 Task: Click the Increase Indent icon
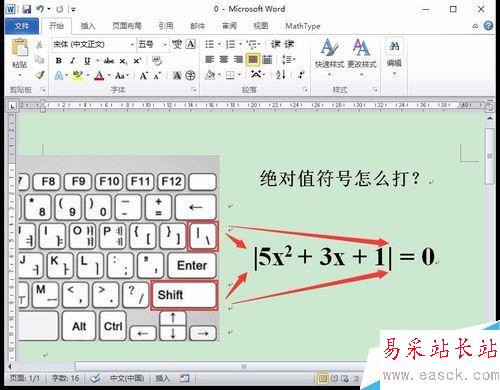[289, 44]
